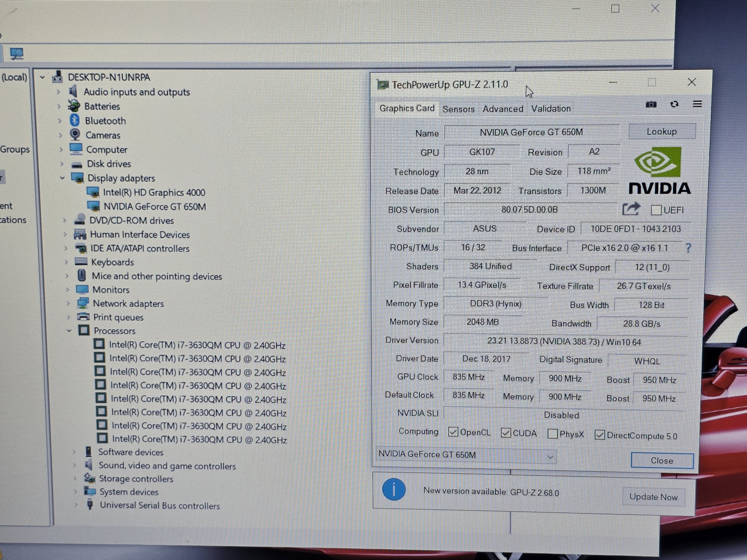Image resolution: width=747 pixels, height=560 pixels.
Task: Click the scan for hardware changes toolbar icon
Action: (x=17, y=54)
